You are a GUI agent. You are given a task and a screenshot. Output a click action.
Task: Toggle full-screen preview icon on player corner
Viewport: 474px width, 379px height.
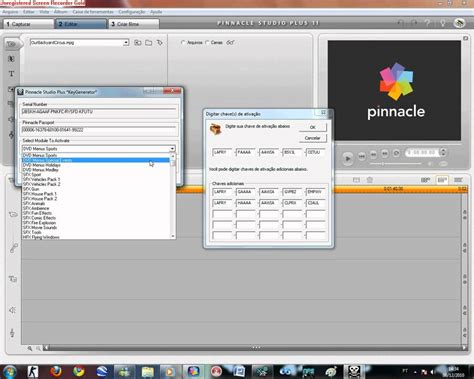point(465,38)
